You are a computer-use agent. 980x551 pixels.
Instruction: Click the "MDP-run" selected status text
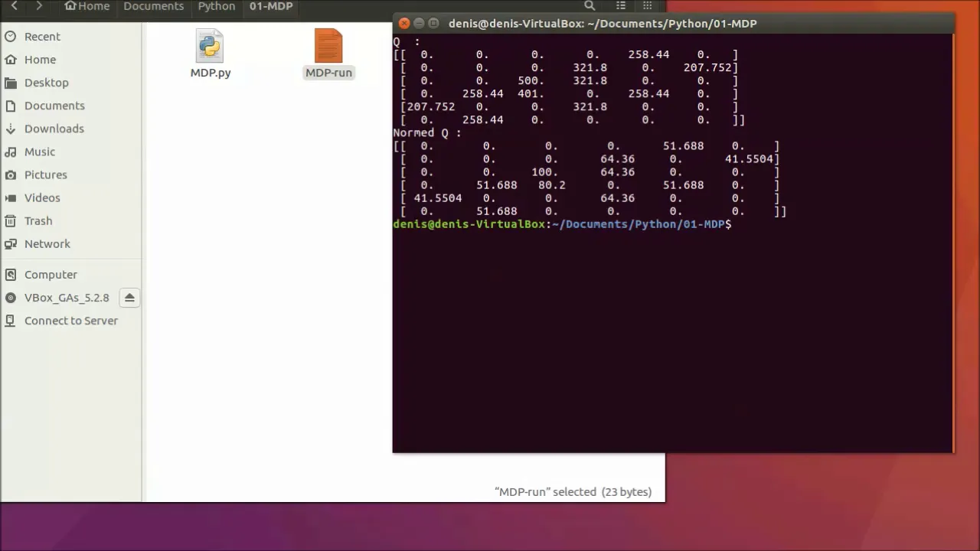coord(573,492)
